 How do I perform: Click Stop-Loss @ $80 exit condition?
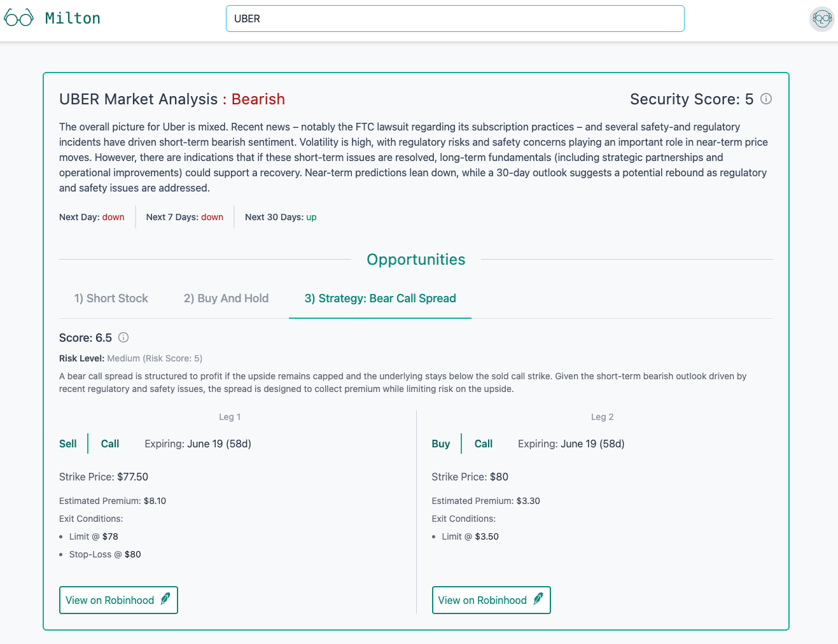point(105,554)
